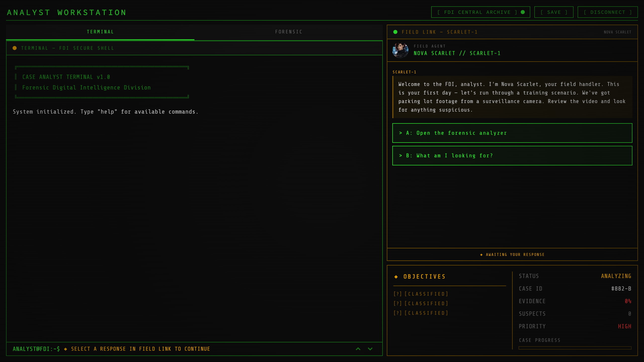Switch to the FORENSIC tab
644x362 pixels.
point(289,32)
